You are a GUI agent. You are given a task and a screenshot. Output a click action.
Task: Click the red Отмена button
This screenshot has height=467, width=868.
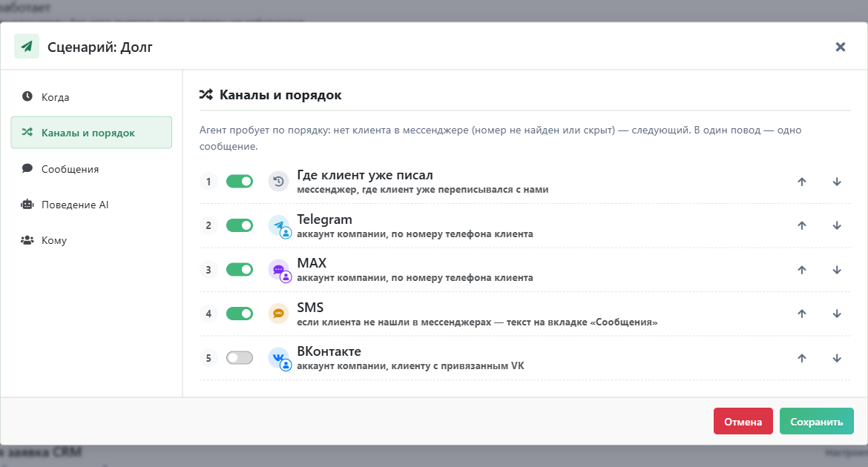tap(743, 422)
